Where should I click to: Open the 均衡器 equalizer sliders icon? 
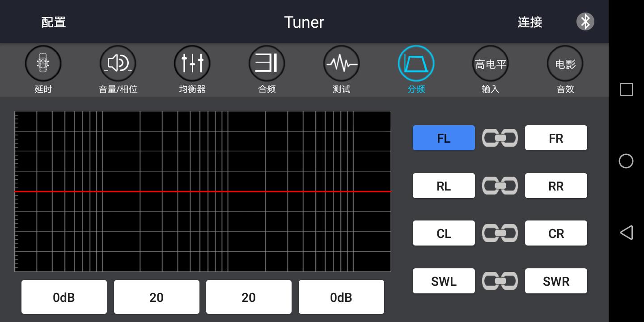(x=192, y=64)
